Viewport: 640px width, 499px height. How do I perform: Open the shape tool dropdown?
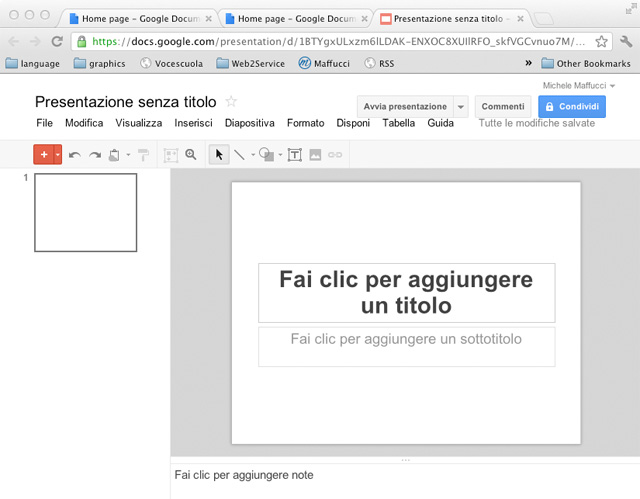tap(280, 155)
